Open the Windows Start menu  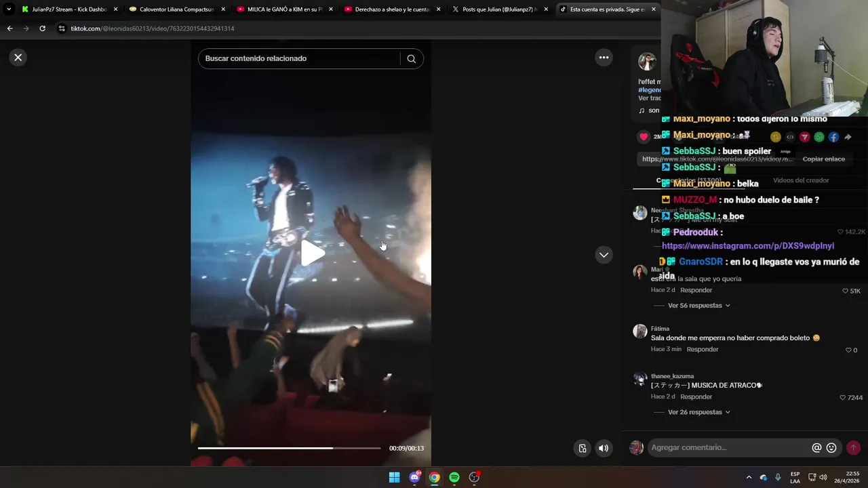(x=394, y=477)
